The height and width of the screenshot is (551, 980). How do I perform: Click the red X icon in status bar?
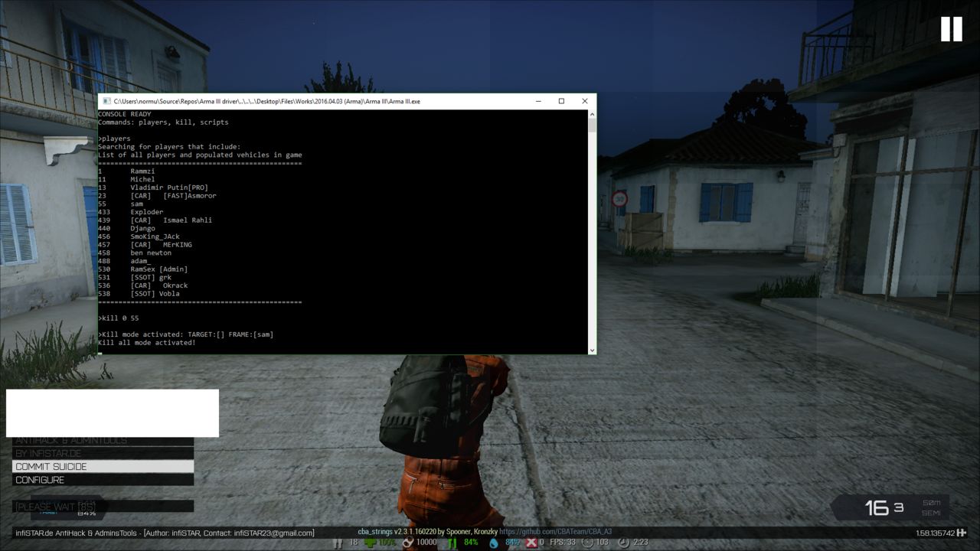(531, 543)
